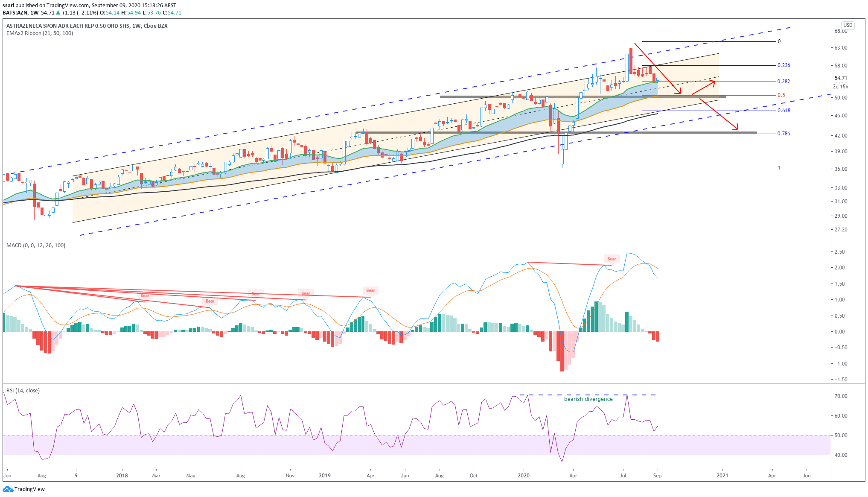The width and height of the screenshot is (868, 497).
Task: Click 60.00 on the RSI axis
Action: tap(841, 416)
